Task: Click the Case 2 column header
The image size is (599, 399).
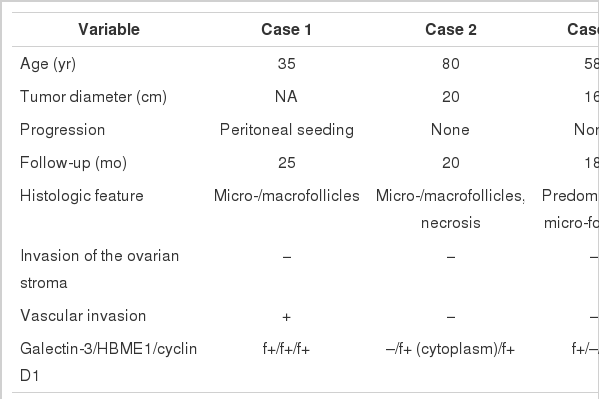Action: [x=451, y=29]
